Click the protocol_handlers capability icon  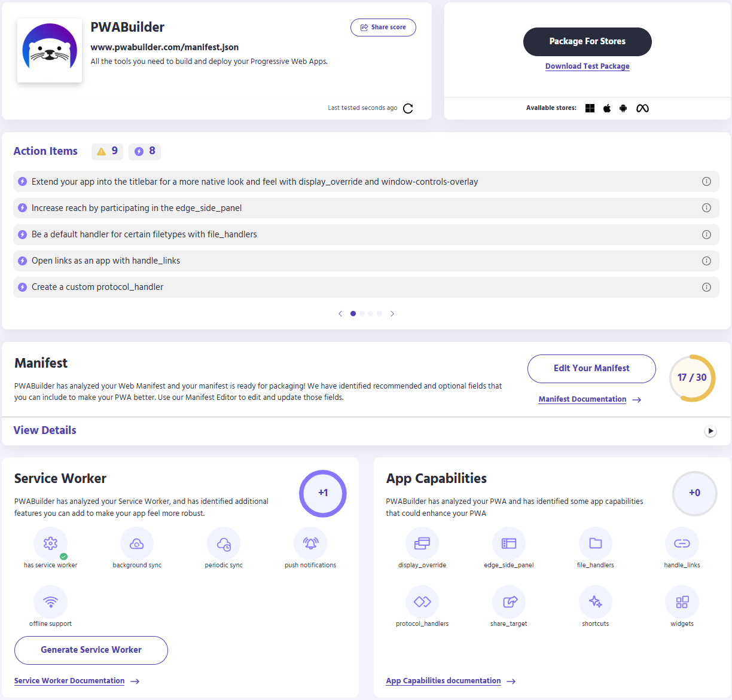pos(422,602)
